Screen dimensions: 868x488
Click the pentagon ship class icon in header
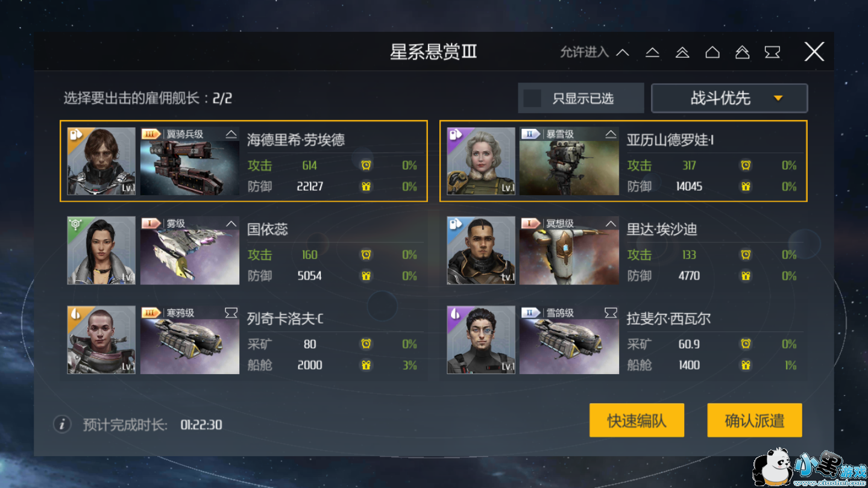[x=712, y=52]
